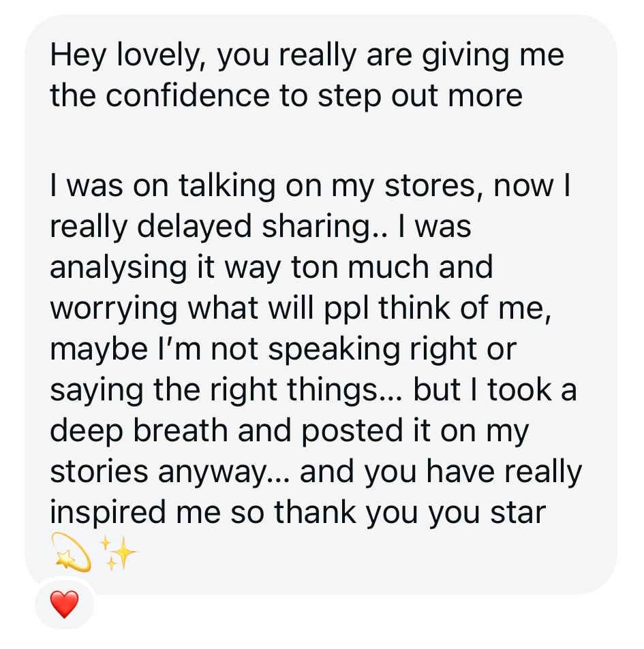Click the word "maybe" in the message
The image size is (644, 649).
click(92, 349)
